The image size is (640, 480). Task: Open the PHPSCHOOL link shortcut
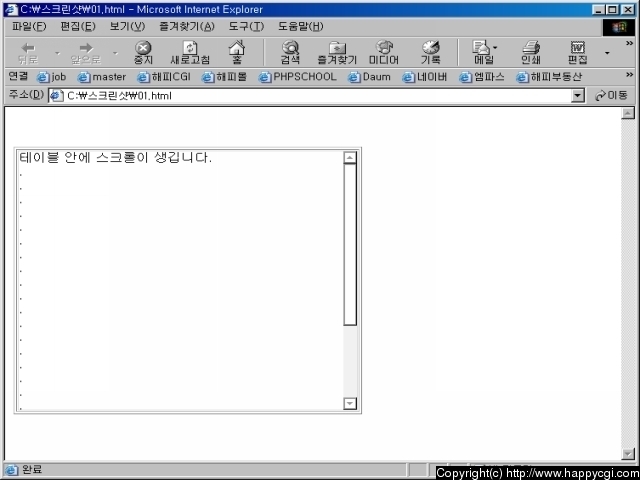point(298,77)
